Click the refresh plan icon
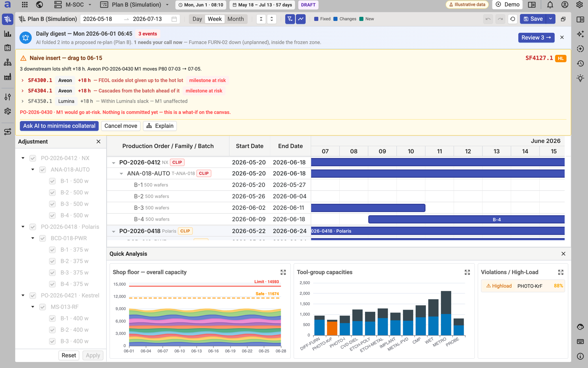 click(x=513, y=19)
